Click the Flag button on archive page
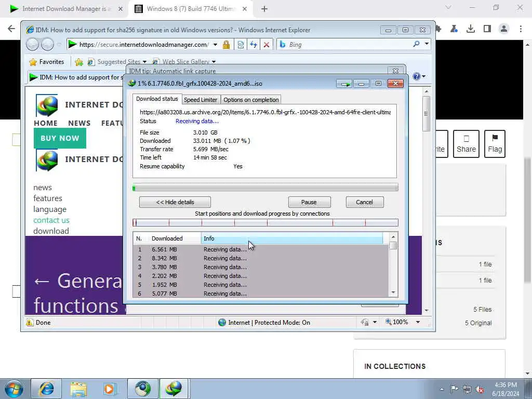Image resolution: width=532 pixels, height=399 pixels. (x=495, y=144)
